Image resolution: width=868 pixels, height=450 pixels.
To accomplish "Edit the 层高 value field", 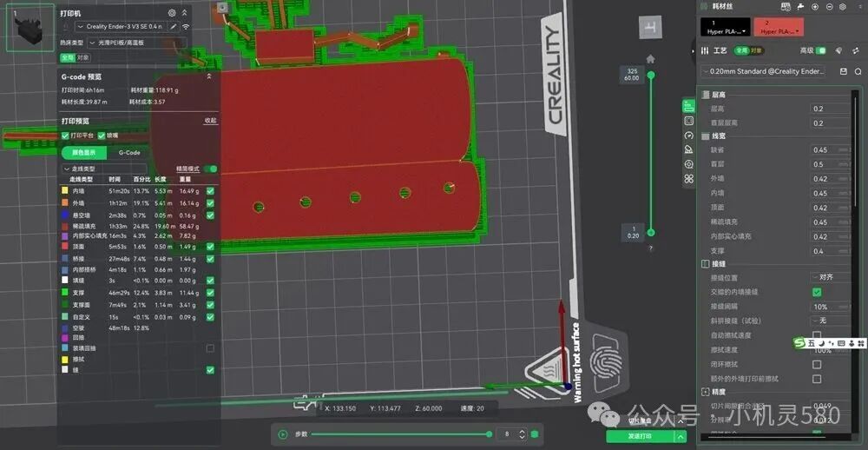I will click(832, 109).
